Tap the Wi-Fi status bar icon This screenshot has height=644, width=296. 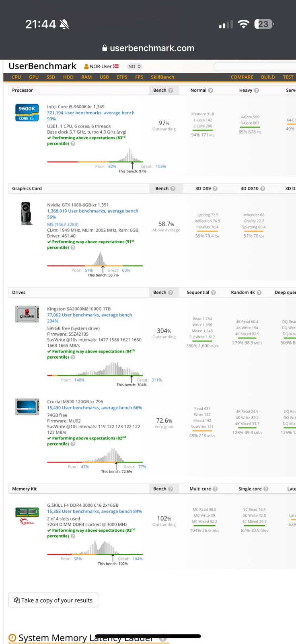(243, 24)
